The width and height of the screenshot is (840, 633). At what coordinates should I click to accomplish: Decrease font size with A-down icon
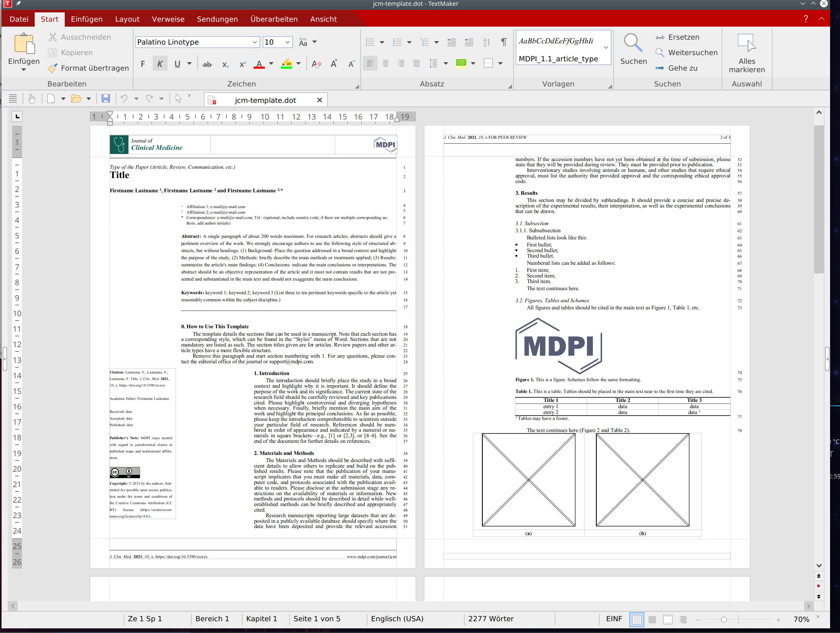pos(351,64)
